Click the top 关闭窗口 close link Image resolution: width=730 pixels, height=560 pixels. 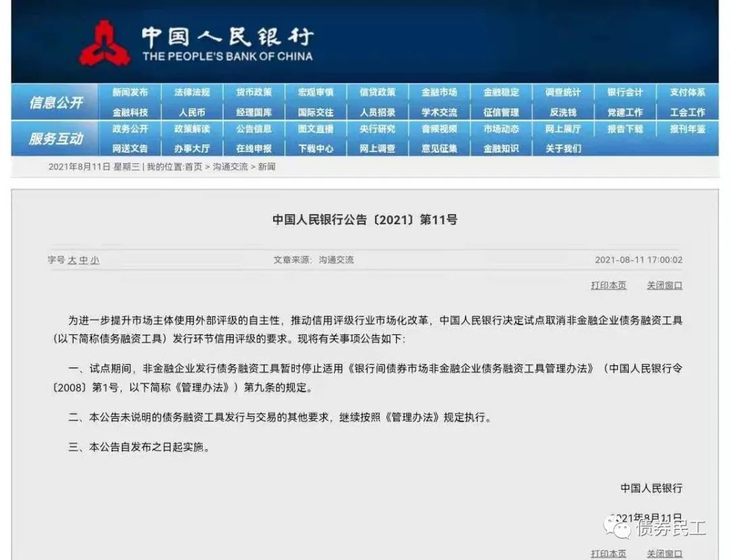click(664, 286)
